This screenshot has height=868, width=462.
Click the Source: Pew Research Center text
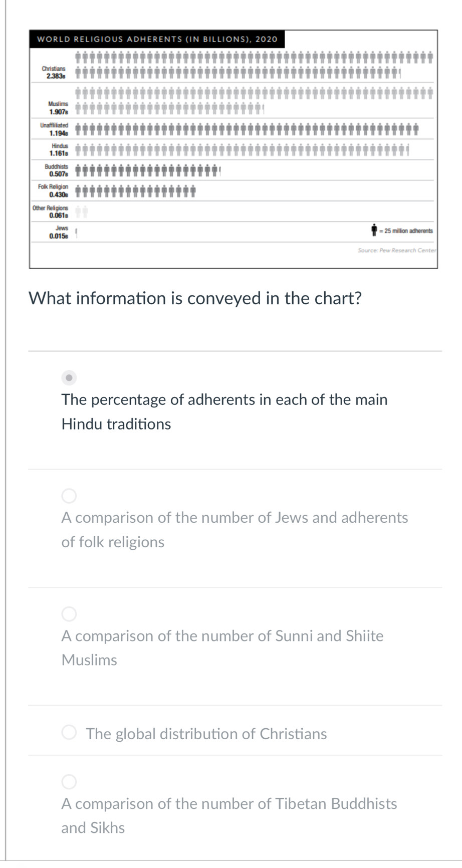[397, 250]
